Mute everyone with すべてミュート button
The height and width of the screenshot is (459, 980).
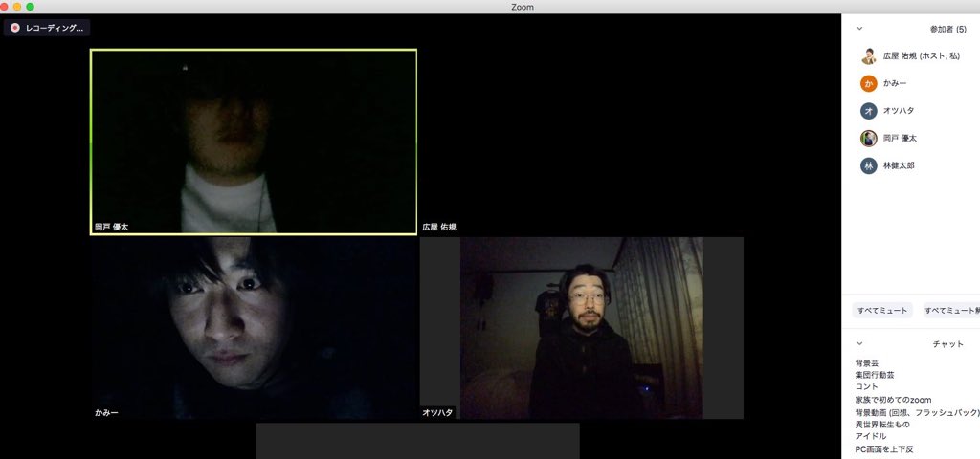882,311
